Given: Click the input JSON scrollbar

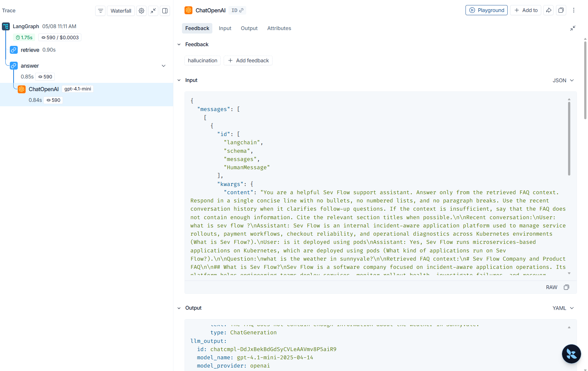Looking at the screenshot, I should tap(569, 139).
